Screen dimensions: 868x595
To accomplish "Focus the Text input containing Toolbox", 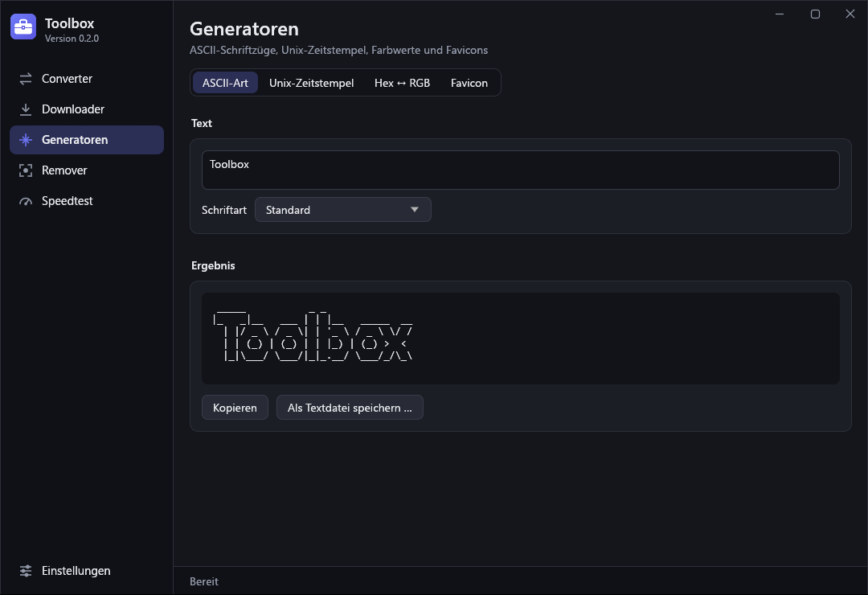I will tap(520, 170).
